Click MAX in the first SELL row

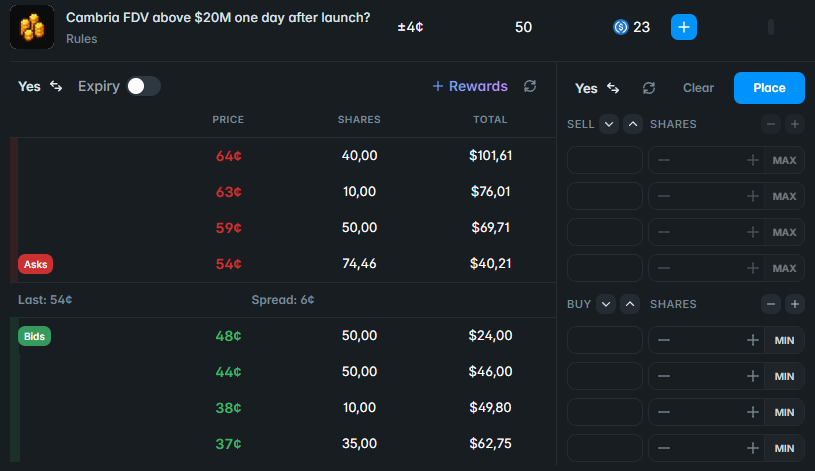coord(784,160)
